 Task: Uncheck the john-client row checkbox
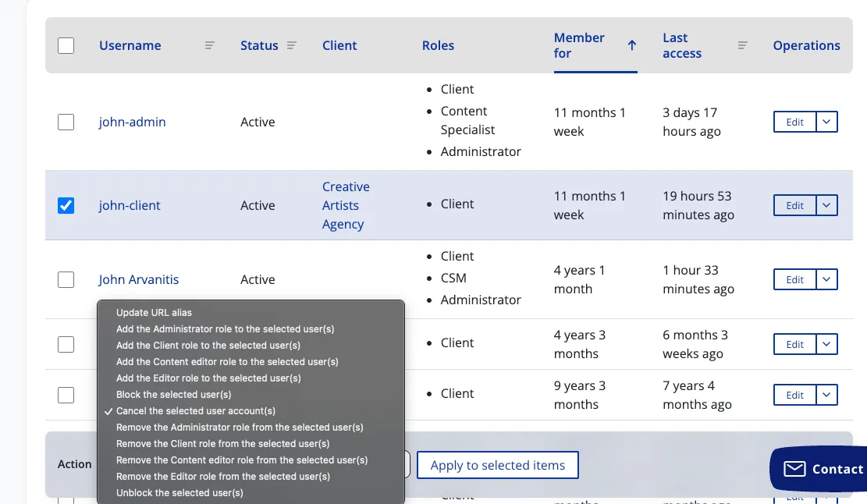(66, 205)
